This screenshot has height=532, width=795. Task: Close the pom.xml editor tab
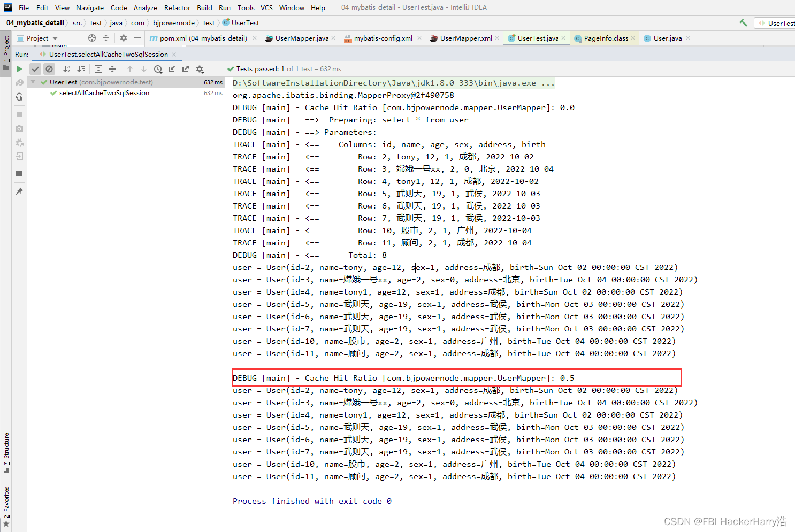pyautogui.click(x=255, y=38)
